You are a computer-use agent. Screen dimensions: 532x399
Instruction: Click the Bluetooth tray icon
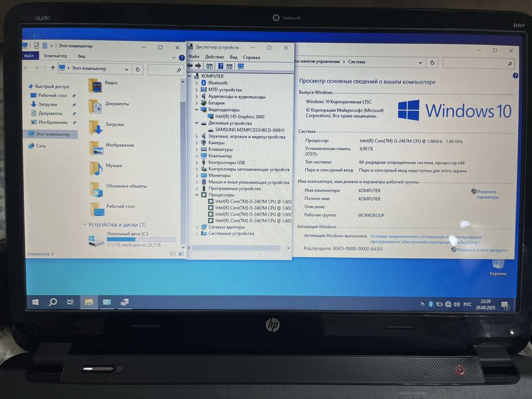coord(431,304)
